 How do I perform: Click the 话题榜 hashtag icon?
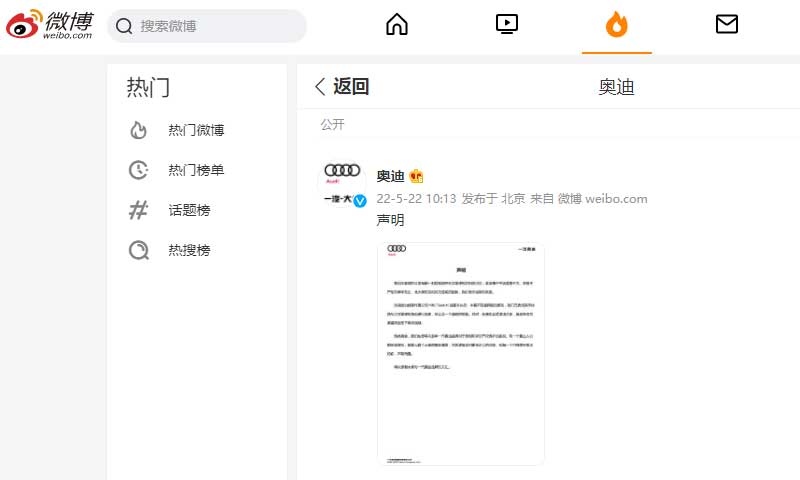138,210
